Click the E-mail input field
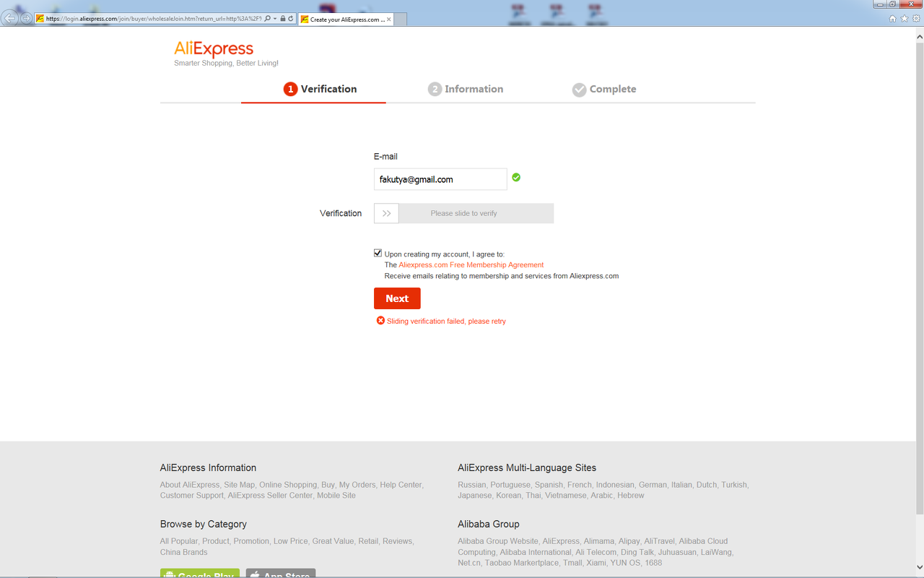The width and height of the screenshot is (924, 578). pyautogui.click(x=440, y=179)
